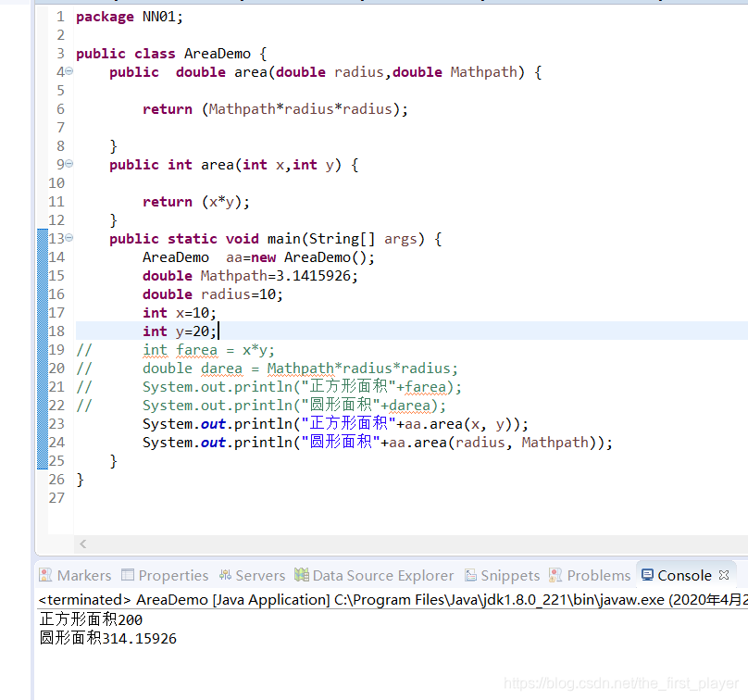Viewport: 748px width, 700px height.
Task: Select the Data Source Explorer tab
Action: (x=374, y=575)
